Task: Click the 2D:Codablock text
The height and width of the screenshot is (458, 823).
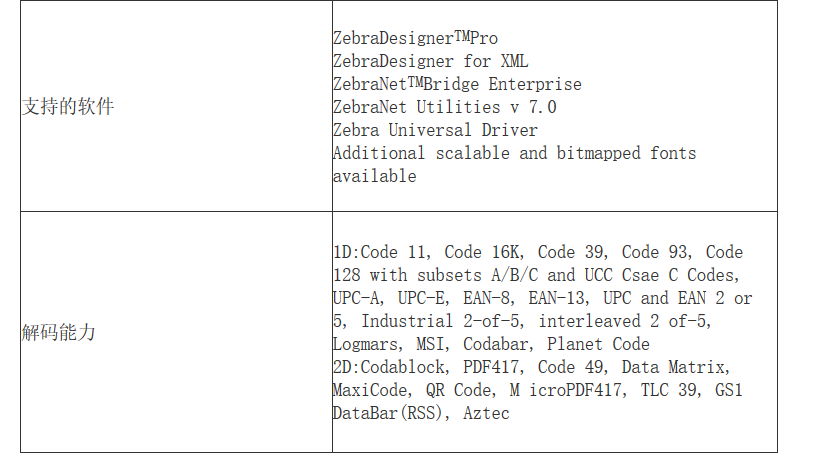Action: [x=391, y=367]
